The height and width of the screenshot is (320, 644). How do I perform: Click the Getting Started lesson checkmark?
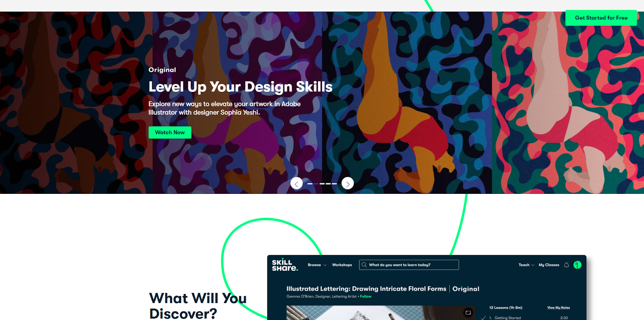tap(483, 318)
